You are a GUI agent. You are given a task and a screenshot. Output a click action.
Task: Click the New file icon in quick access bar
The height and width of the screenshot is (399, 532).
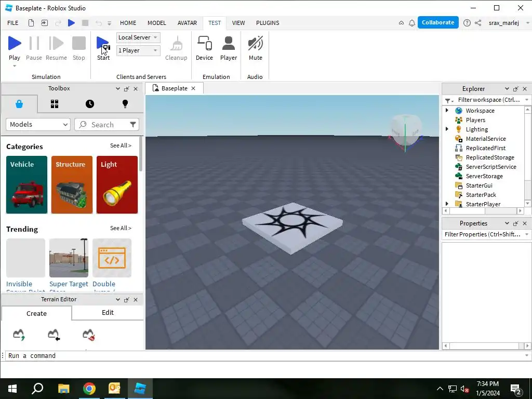tap(31, 23)
